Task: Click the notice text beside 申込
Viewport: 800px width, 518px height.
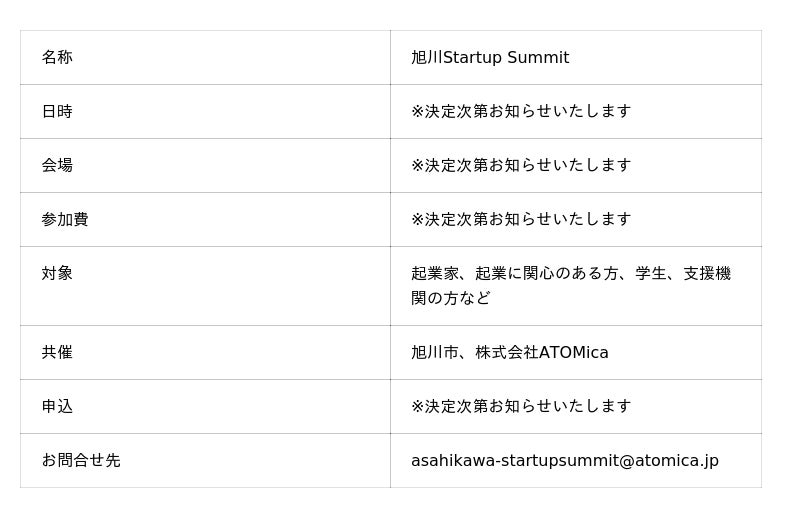Action: tap(521, 407)
